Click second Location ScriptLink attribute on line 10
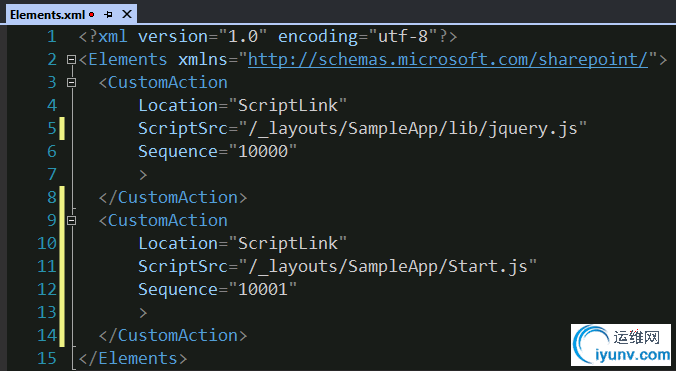Image resolution: width=676 pixels, height=371 pixels. (242, 243)
